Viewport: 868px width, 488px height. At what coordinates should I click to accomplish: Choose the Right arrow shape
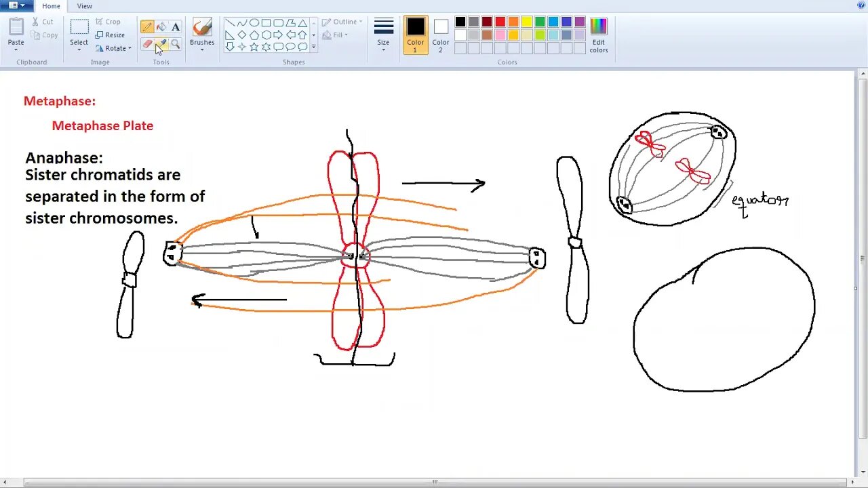(279, 35)
